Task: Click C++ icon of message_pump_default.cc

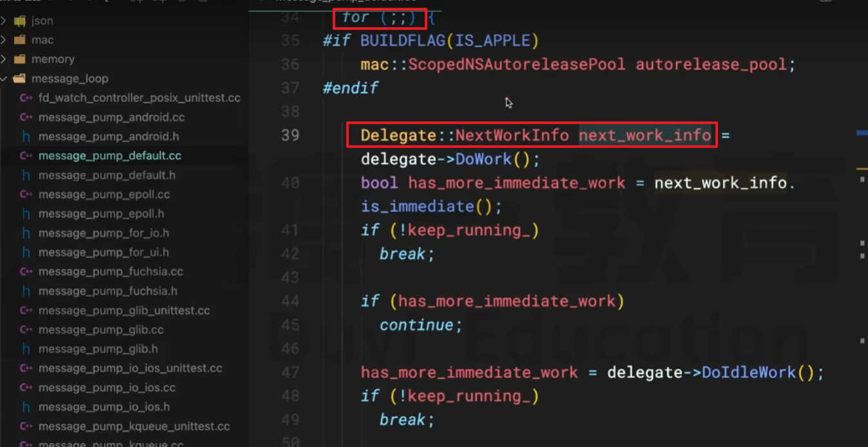Action: point(26,156)
